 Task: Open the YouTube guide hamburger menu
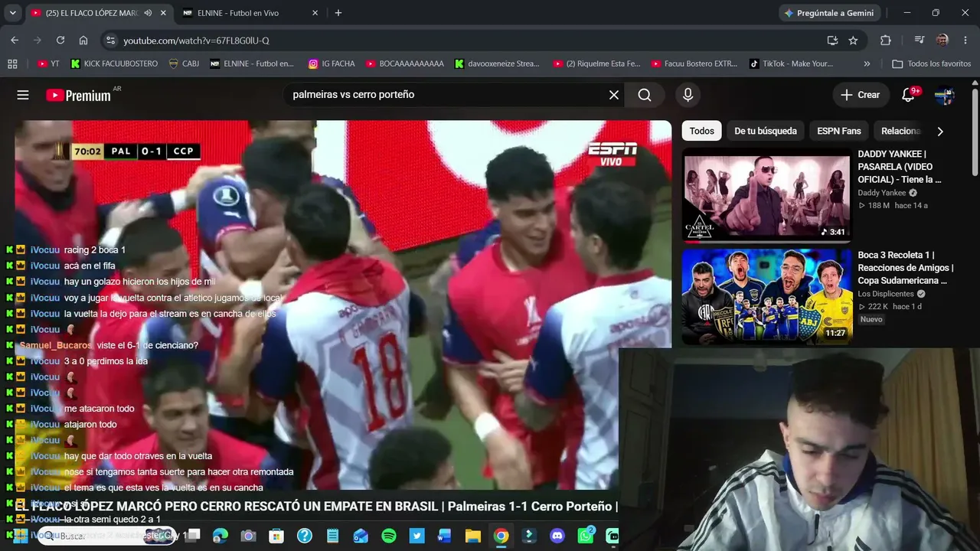(x=23, y=95)
